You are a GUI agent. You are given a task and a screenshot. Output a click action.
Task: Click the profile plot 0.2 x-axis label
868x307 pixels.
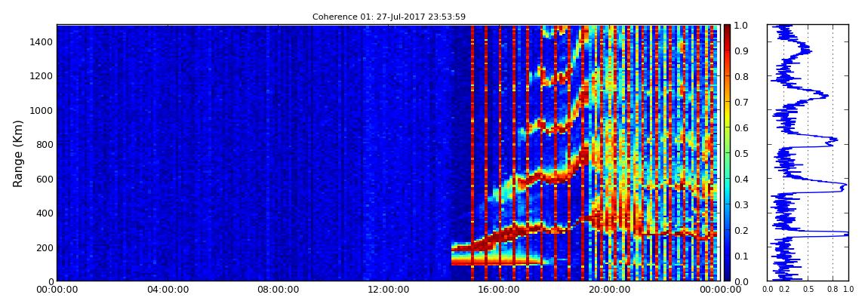783,290
